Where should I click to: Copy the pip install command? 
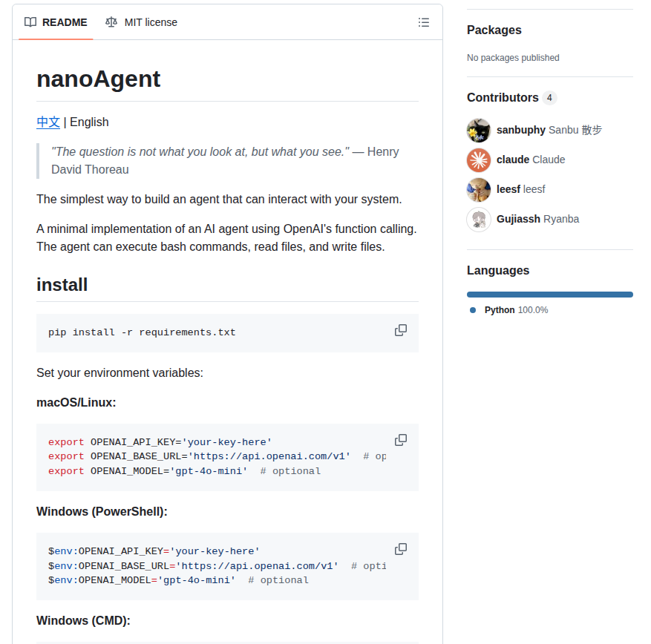pos(400,330)
